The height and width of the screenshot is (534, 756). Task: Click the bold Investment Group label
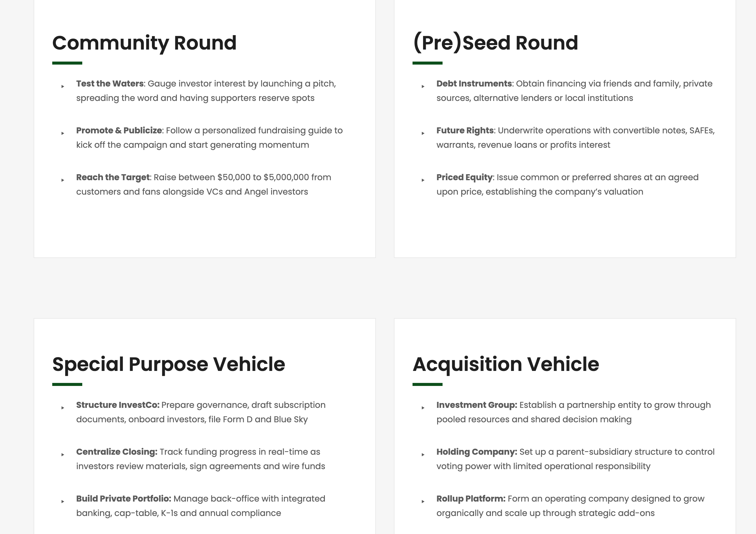tap(476, 405)
